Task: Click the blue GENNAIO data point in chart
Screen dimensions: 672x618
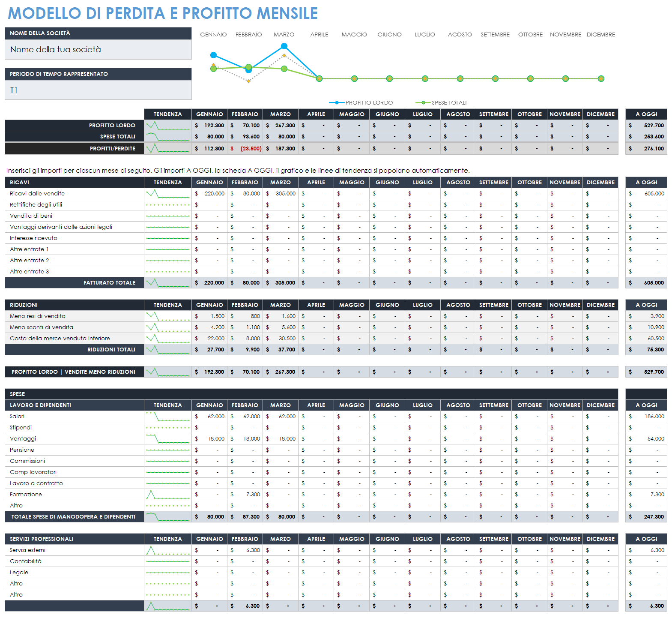Action: click(x=214, y=55)
